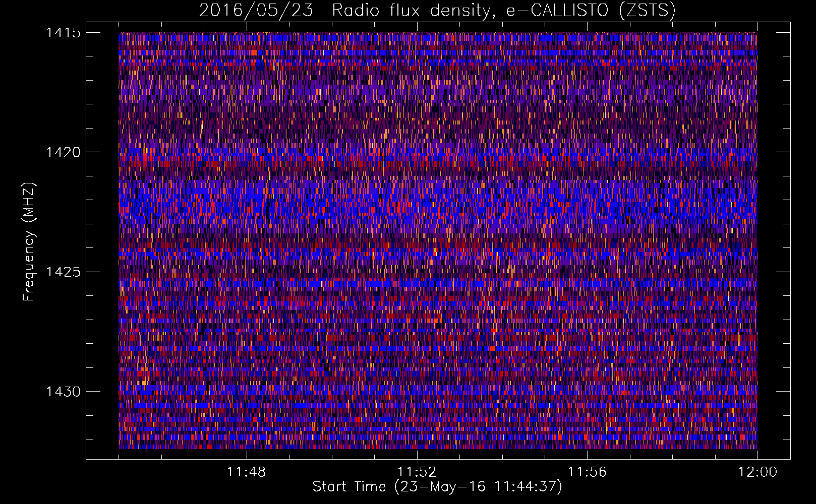Select the 1430 frequency axis label

pos(63,392)
